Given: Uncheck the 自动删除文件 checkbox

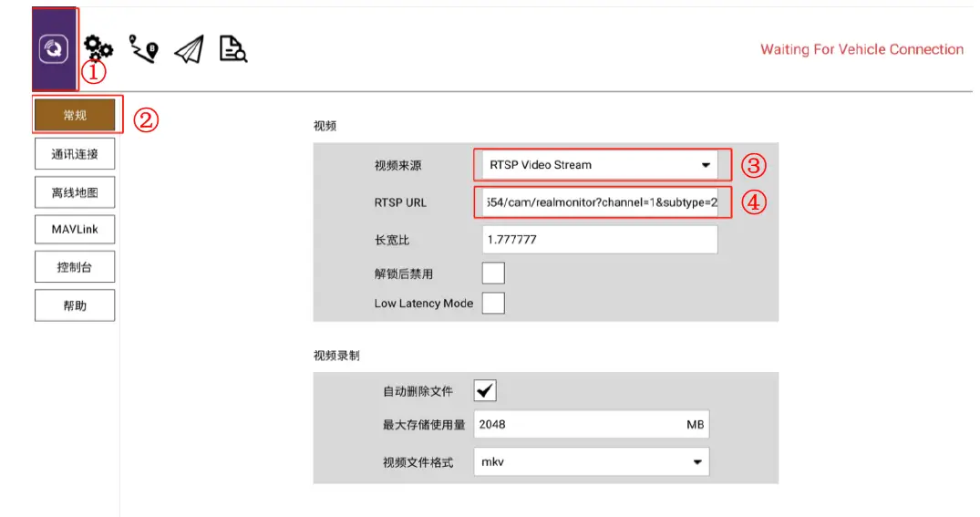Looking at the screenshot, I should 485,391.
